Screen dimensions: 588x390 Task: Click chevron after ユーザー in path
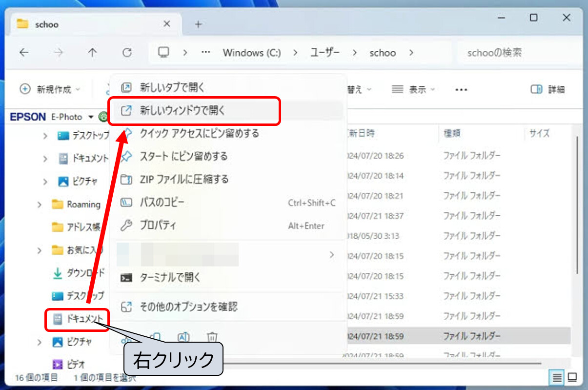(x=354, y=53)
